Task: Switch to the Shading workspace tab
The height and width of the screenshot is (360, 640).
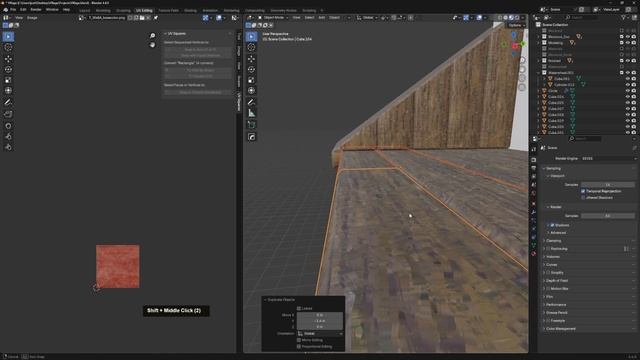Action: tap(190, 11)
